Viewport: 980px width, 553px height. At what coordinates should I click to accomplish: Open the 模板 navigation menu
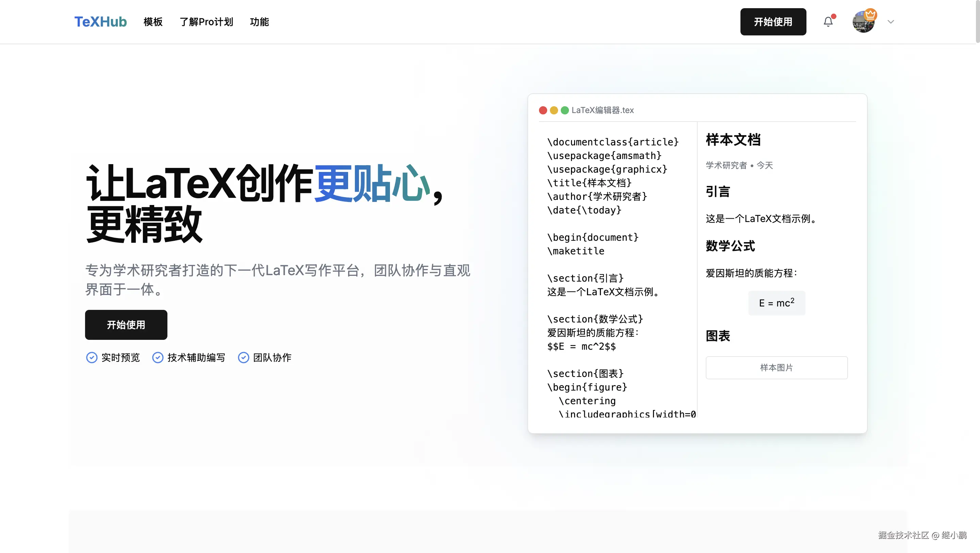153,22
